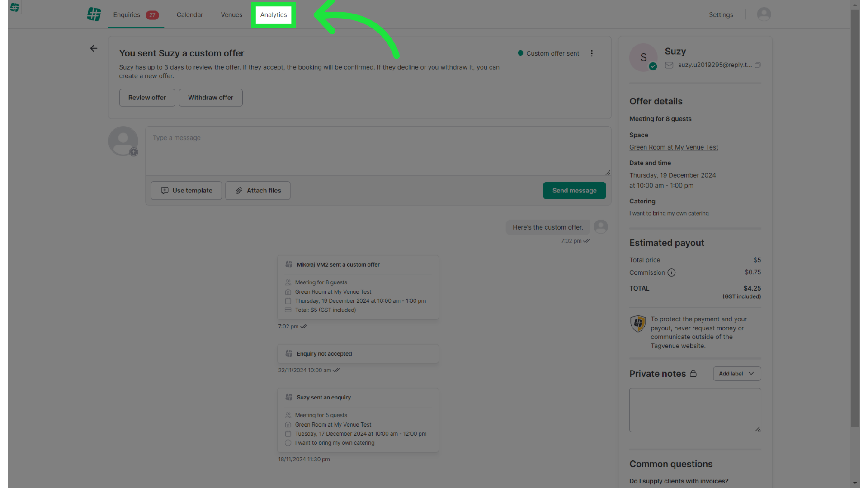Open the Venues tab

pyautogui.click(x=231, y=15)
